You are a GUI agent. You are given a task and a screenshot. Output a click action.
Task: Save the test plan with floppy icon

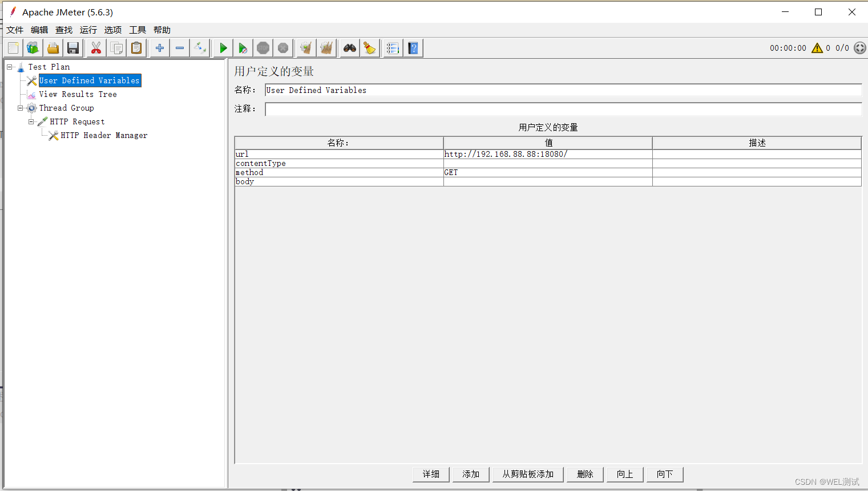tap(73, 48)
